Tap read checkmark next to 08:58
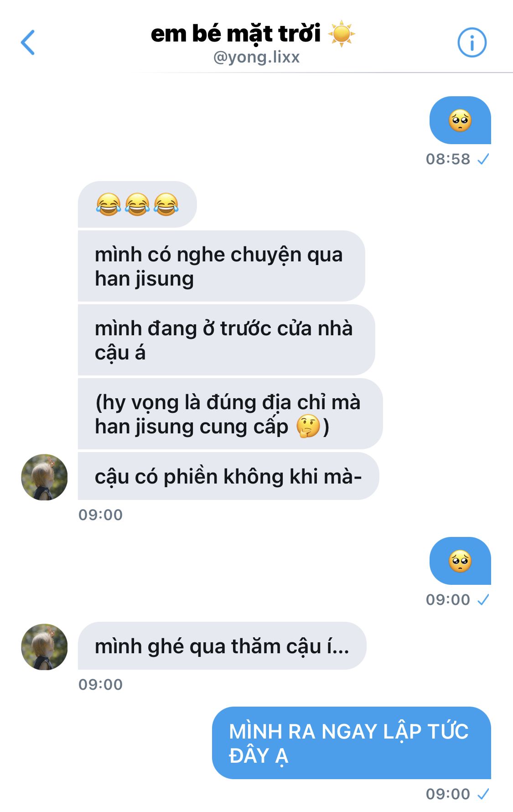The width and height of the screenshot is (513, 812). click(483, 159)
